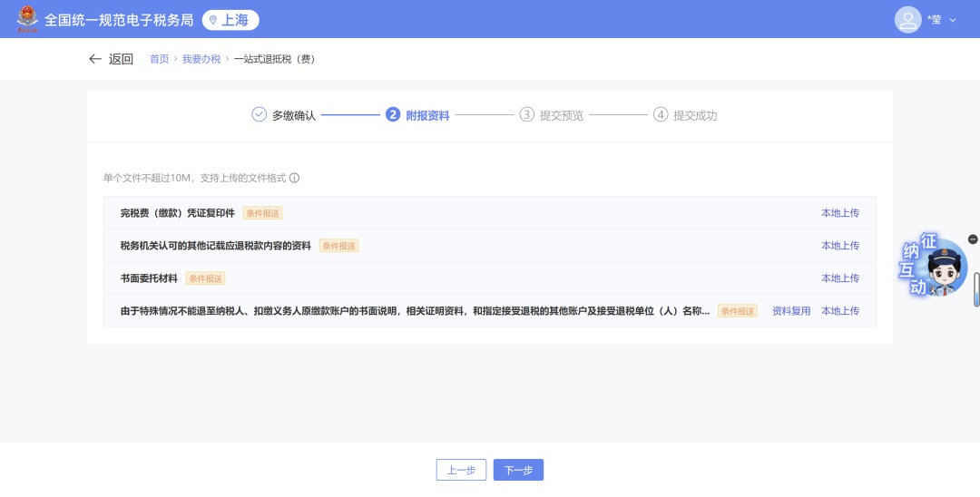Click the checkmark icon for 多缴确认 step
This screenshot has height=497, width=980.
coord(259,115)
